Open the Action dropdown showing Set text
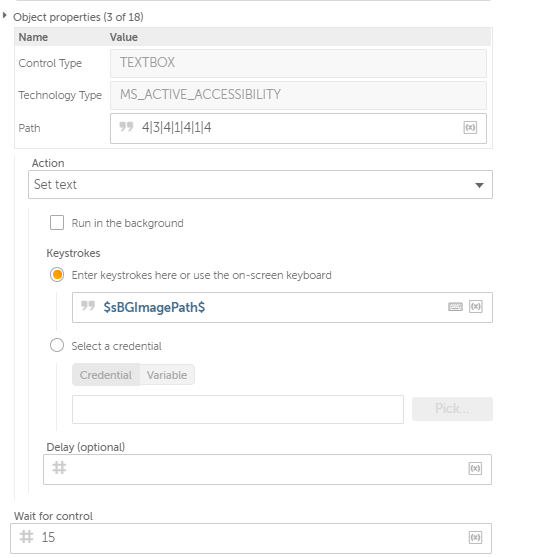Viewport: 535px width, 558px height. click(x=260, y=184)
